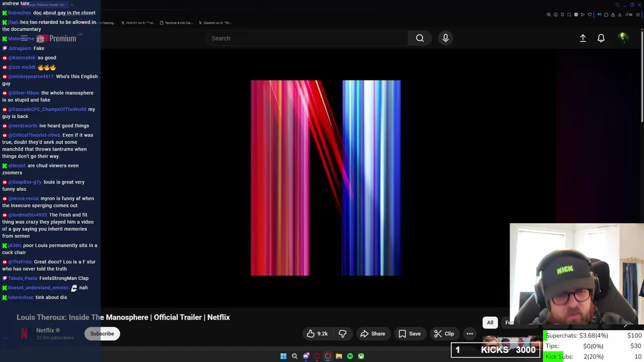Click the Kick Subs 2(20%) goal bar
The width and height of the screenshot is (644, 362).
tap(594, 356)
